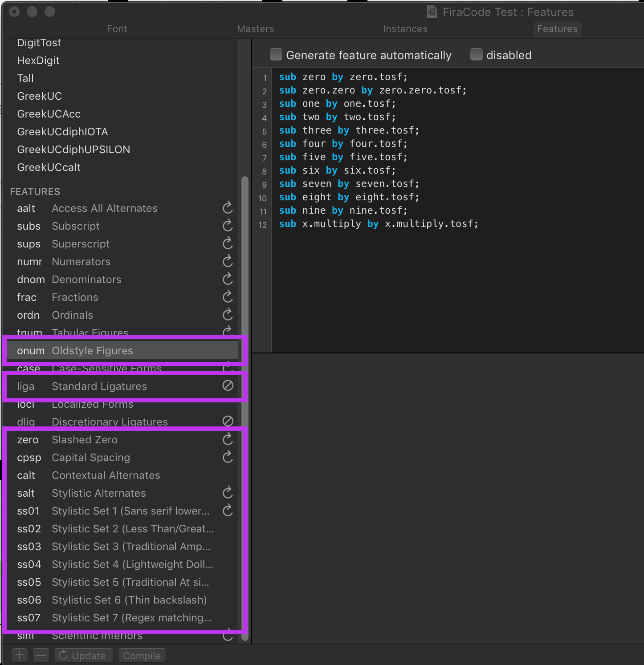The image size is (644, 665).
Task: Regenerate the Fractions feature
Action: coord(228,297)
